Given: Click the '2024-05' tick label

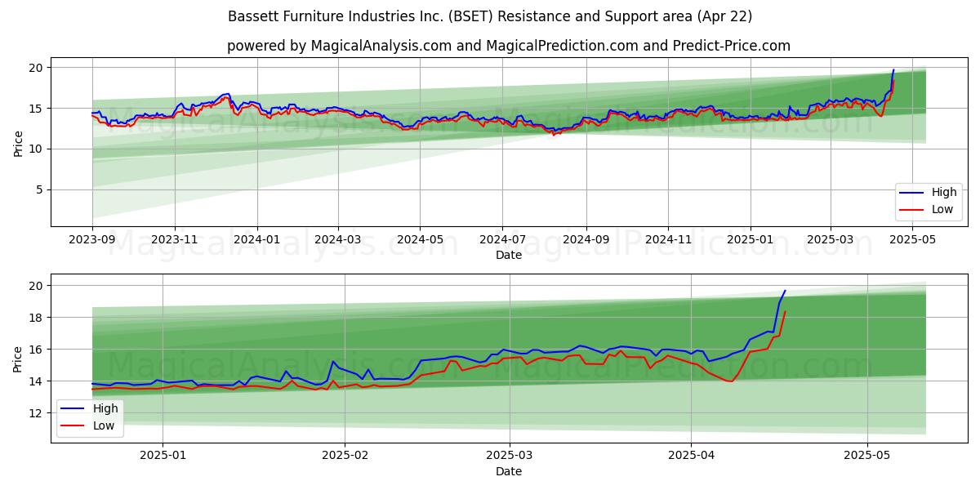Looking at the screenshot, I should [x=421, y=240].
